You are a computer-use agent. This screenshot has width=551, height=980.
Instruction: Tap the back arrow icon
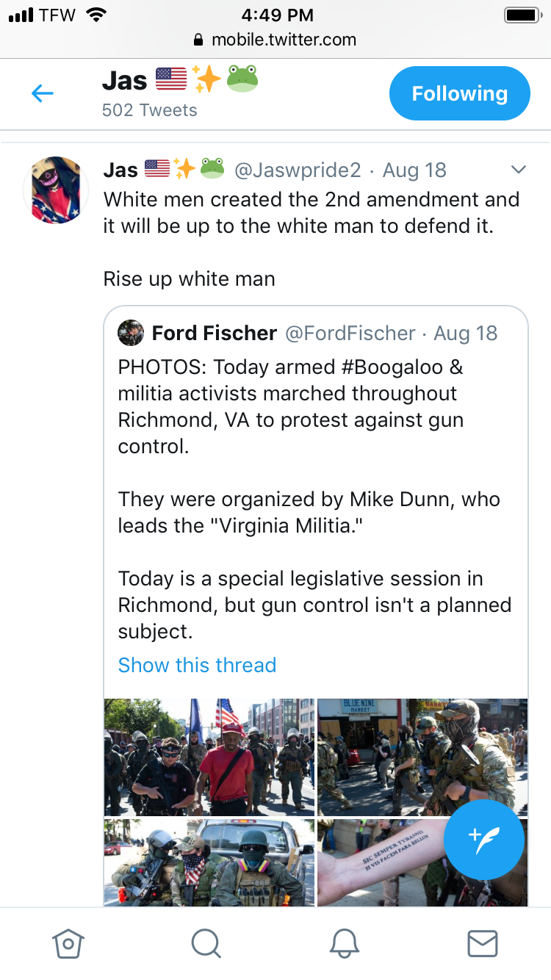pyautogui.click(x=43, y=93)
